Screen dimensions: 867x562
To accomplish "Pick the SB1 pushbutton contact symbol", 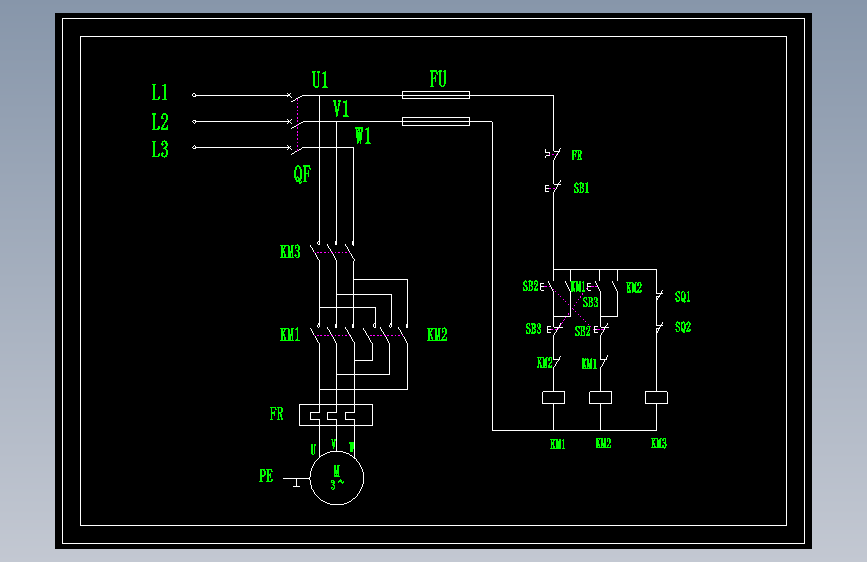I will coord(553,188).
